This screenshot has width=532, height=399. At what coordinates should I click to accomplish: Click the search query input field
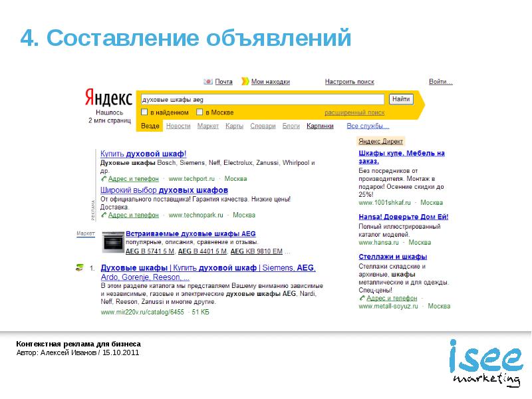tap(262, 99)
